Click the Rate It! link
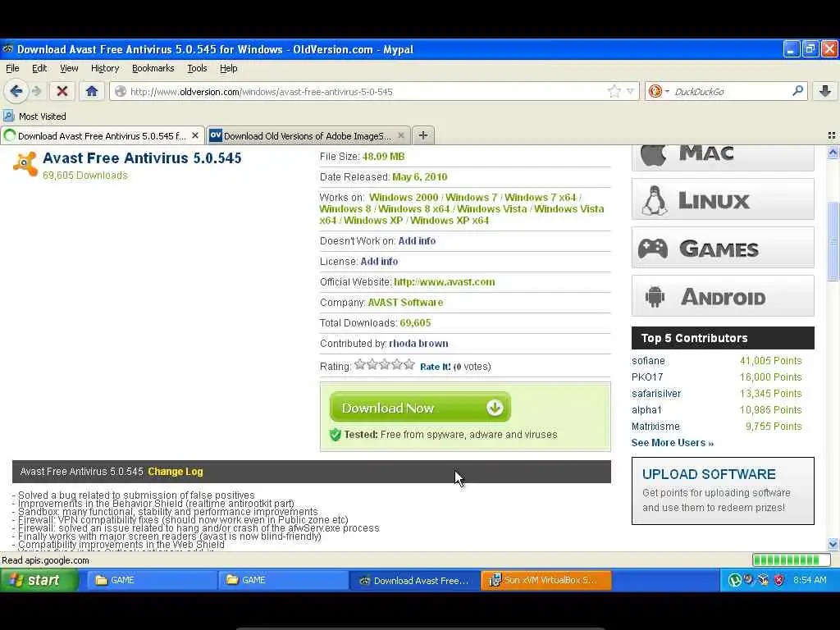Screen dimensions: 840x630 (435, 367)
